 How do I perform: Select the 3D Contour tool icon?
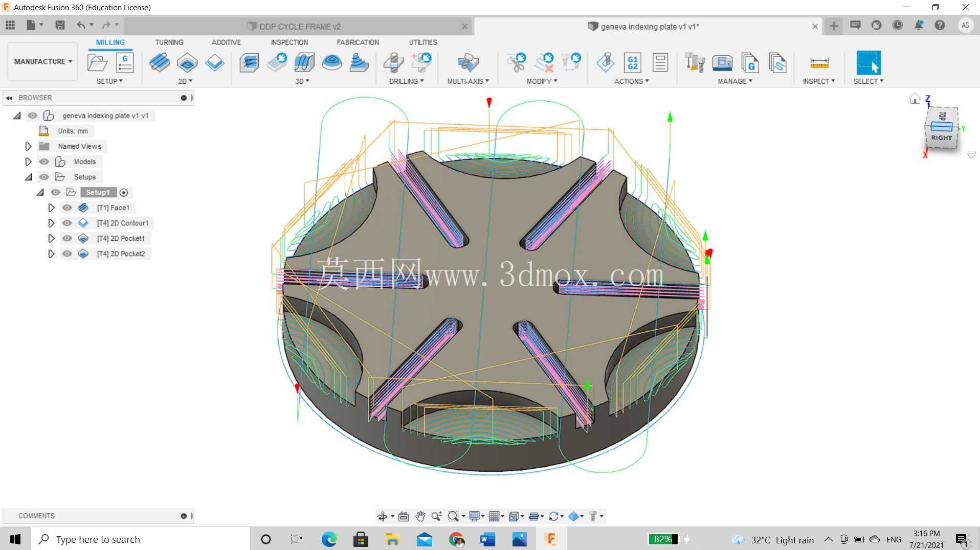332,63
